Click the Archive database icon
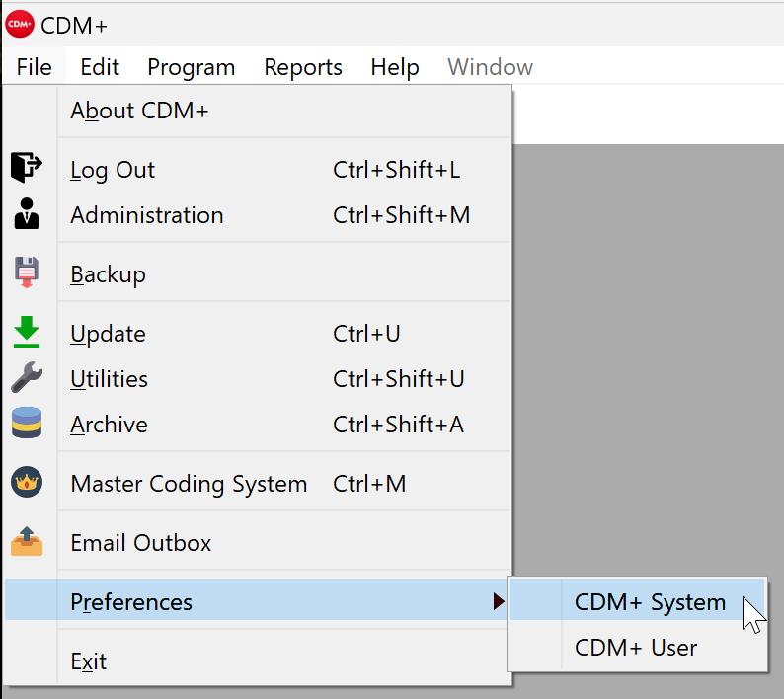 coord(27,424)
